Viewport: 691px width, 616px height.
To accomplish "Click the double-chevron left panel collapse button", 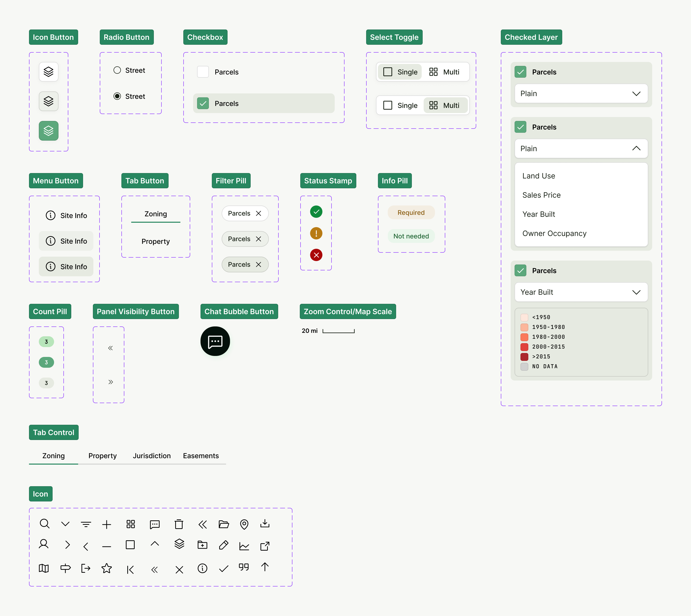I will coord(110,348).
